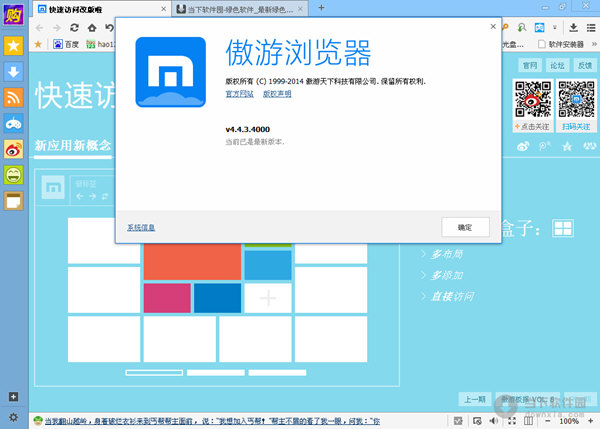The height and width of the screenshot is (429, 600).
Task: Open the 系统信息 link
Action: coord(141,228)
